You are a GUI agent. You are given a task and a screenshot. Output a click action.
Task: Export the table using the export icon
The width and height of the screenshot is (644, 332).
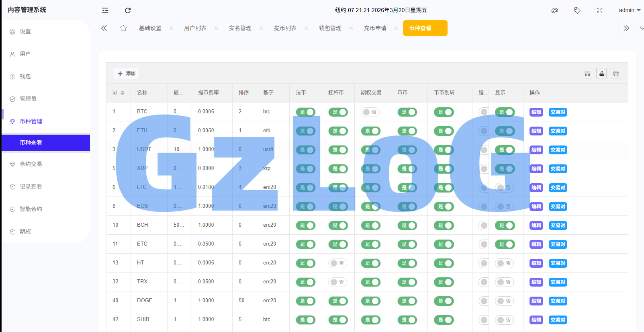(x=601, y=73)
